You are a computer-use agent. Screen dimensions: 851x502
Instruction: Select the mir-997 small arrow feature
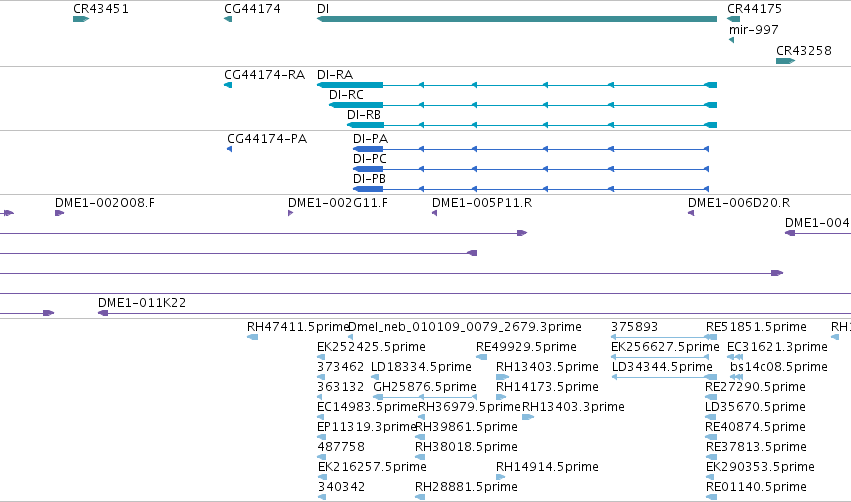pyautogui.click(x=732, y=40)
